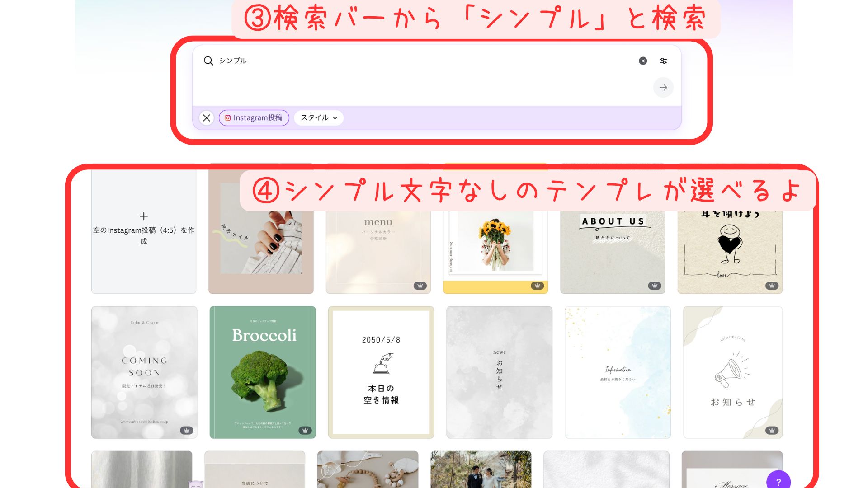Clear the search text via circle X icon
This screenshot has height=488, width=868.
pos(642,61)
